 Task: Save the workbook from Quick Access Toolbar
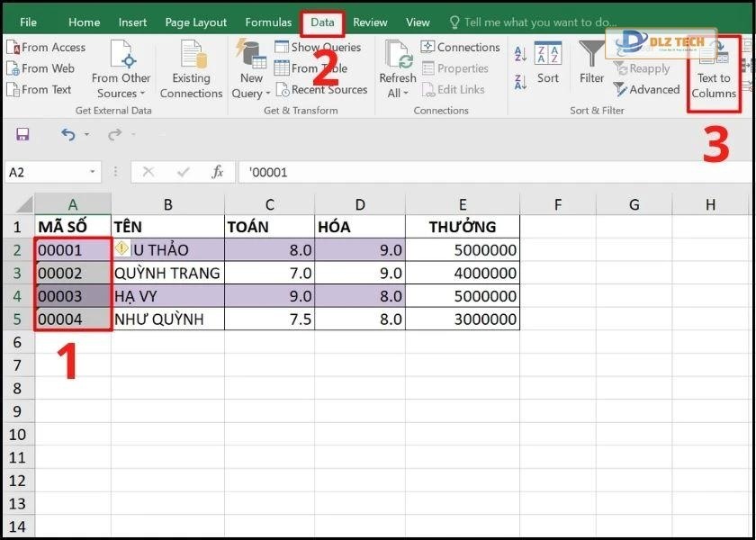pos(22,131)
